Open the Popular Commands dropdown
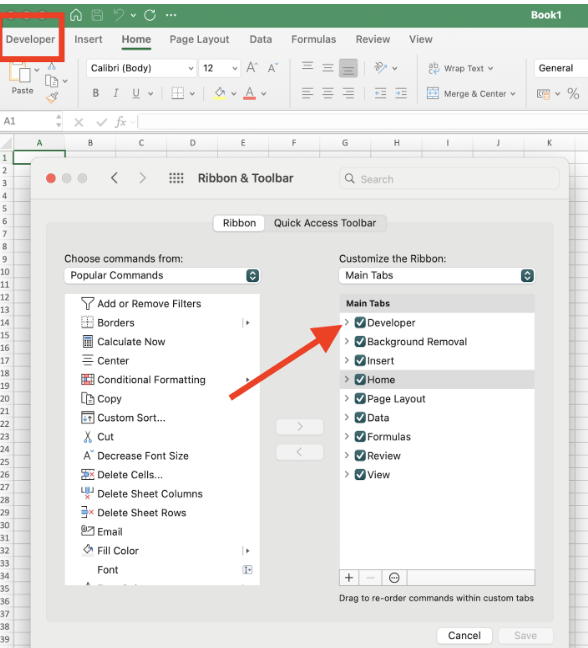The image size is (588, 648). click(x=162, y=276)
